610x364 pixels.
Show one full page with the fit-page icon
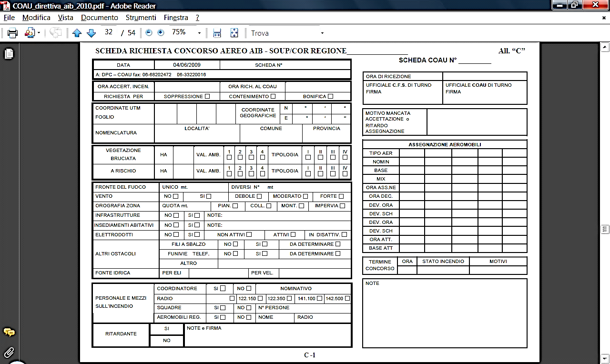[x=234, y=33]
